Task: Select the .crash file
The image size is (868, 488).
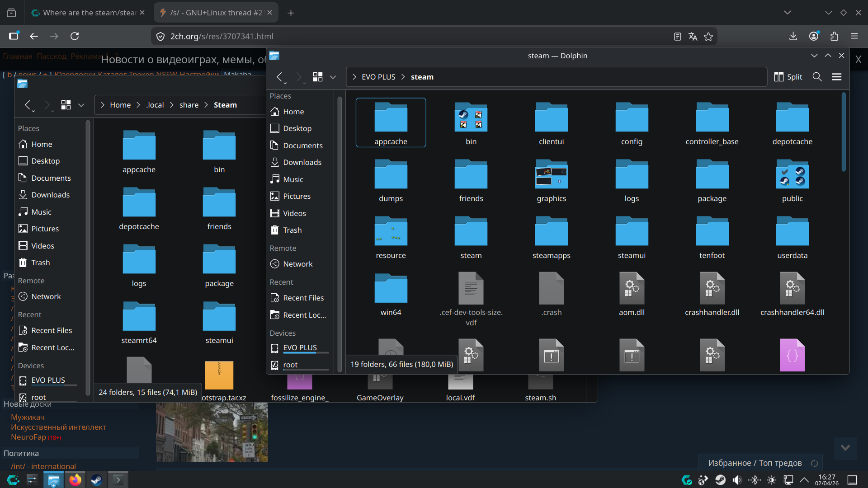Action: tap(551, 293)
